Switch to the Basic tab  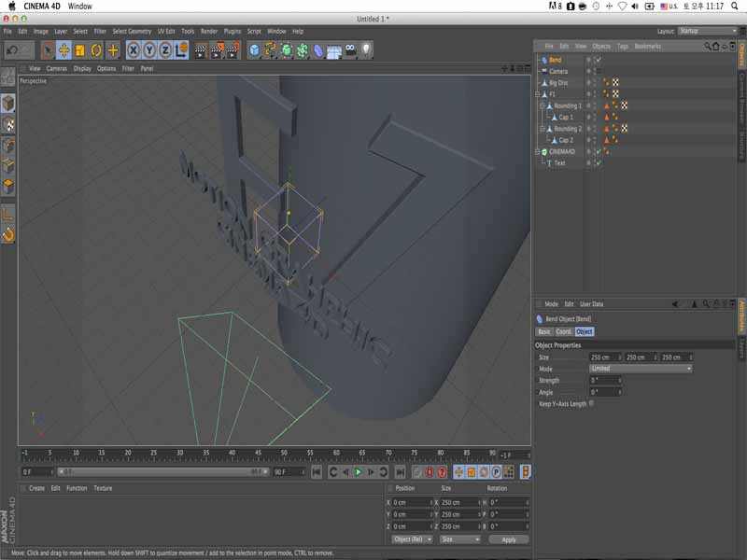point(544,331)
